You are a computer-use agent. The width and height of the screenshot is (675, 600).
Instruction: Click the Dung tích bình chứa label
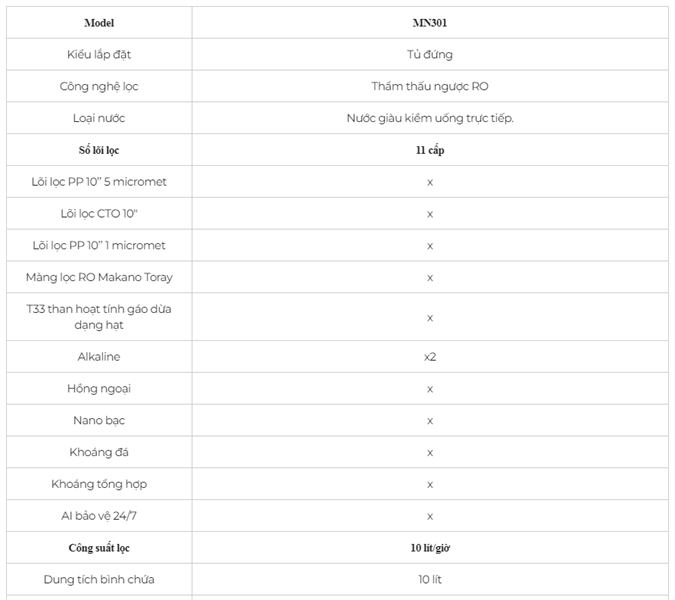99,580
